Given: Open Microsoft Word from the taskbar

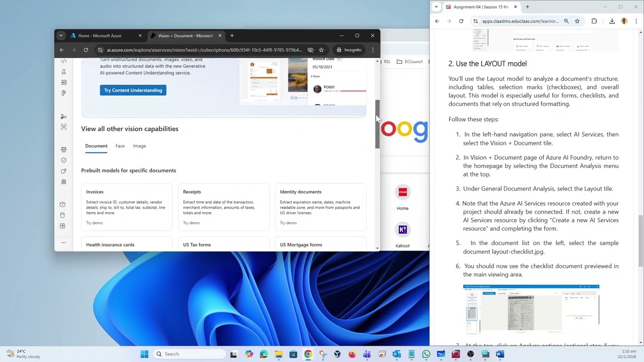Looking at the screenshot, I should tap(500, 354).
